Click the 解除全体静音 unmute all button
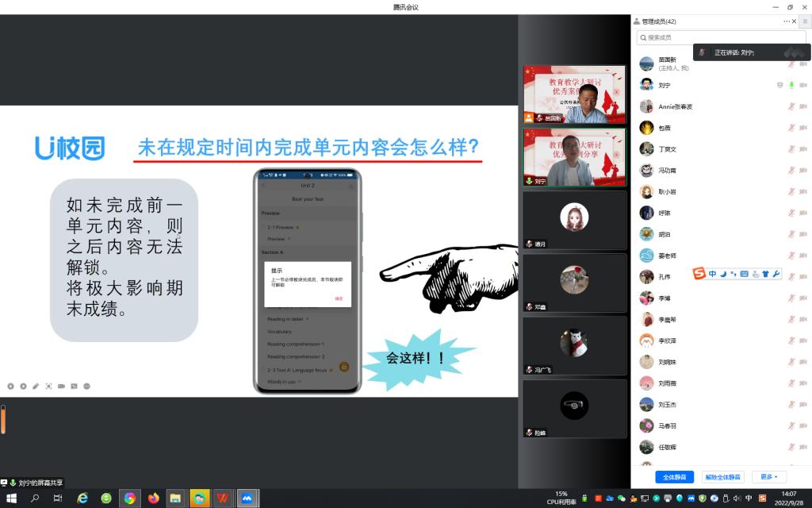812x508 pixels. click(722, 477)
